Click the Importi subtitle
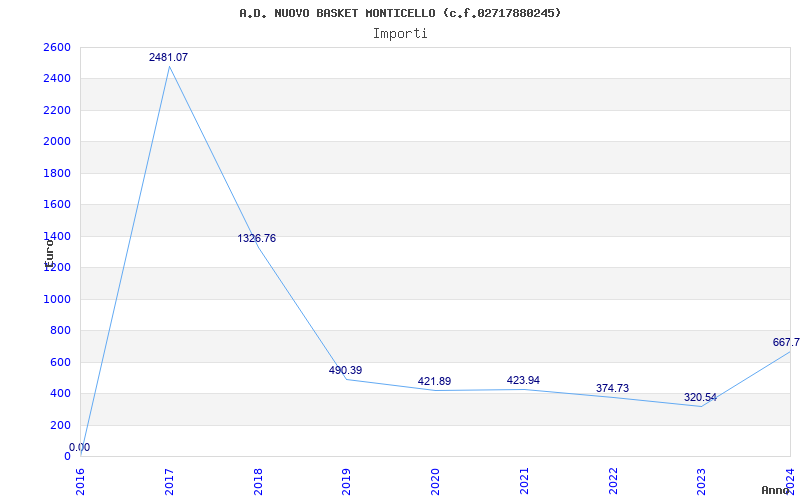 (400, 34)
